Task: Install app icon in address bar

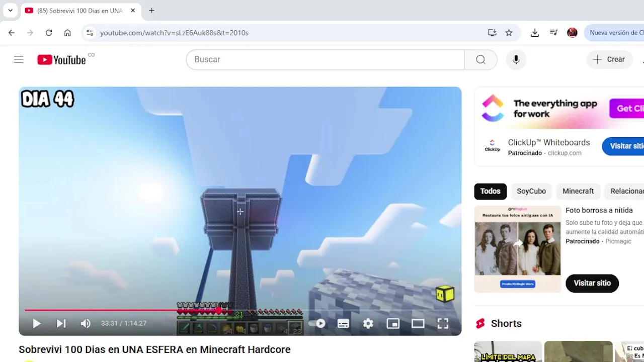Action: (492, 33)
